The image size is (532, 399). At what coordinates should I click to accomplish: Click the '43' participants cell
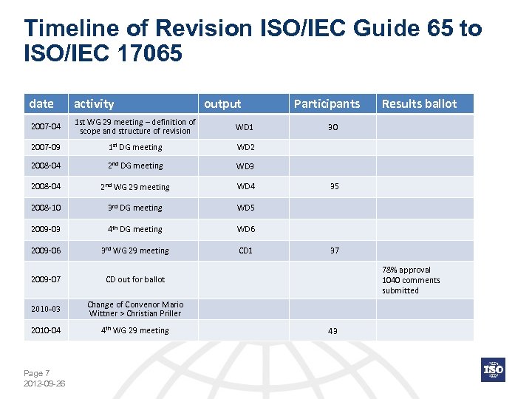click(x=332, y=330)
